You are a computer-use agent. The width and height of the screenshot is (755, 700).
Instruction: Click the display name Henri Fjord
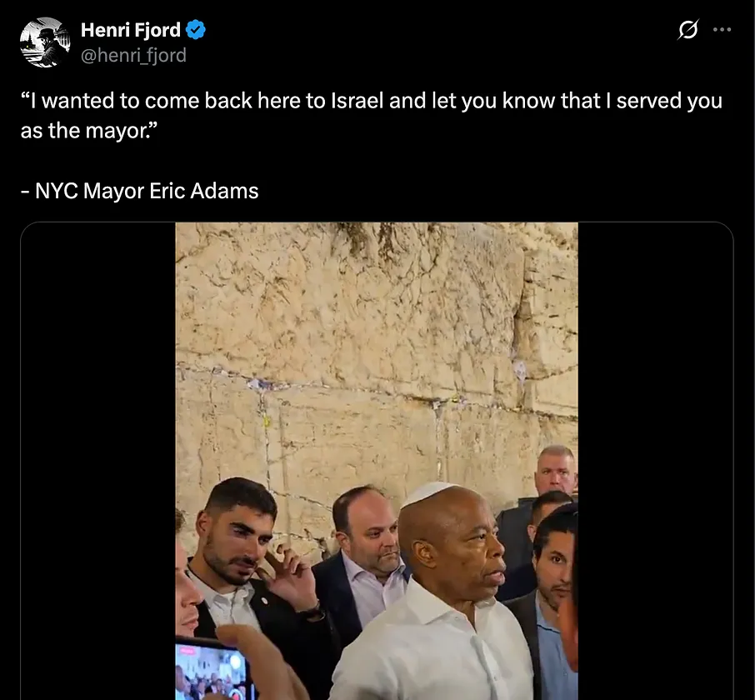tap(131, 30)
